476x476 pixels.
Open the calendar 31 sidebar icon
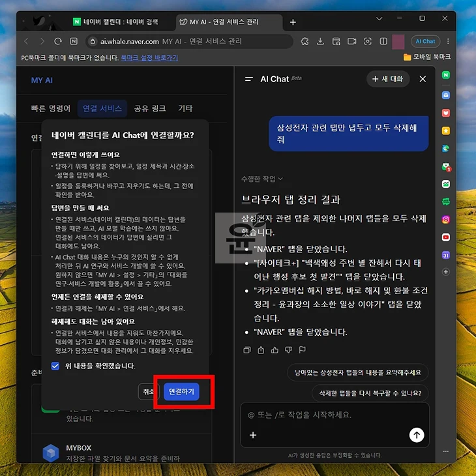pyautogui.click(x=445, y=256)
